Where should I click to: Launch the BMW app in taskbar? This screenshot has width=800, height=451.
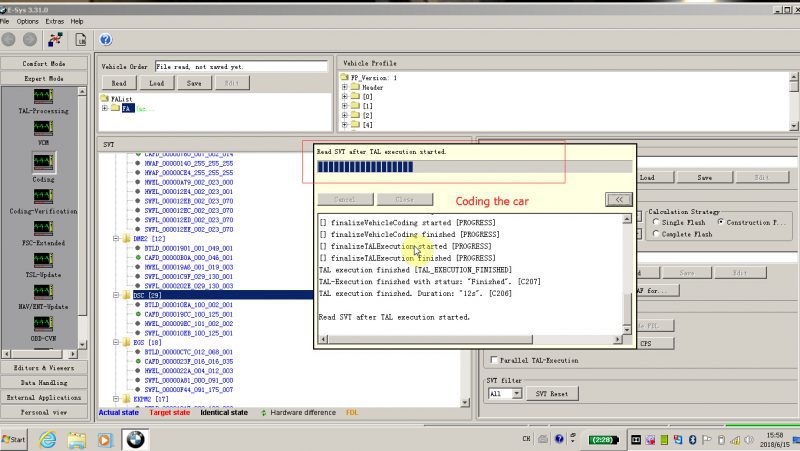pyautogui.click(x=135, y=439)
